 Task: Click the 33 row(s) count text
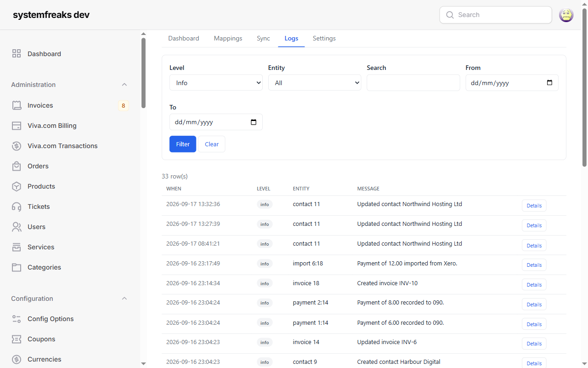[175, 176]
